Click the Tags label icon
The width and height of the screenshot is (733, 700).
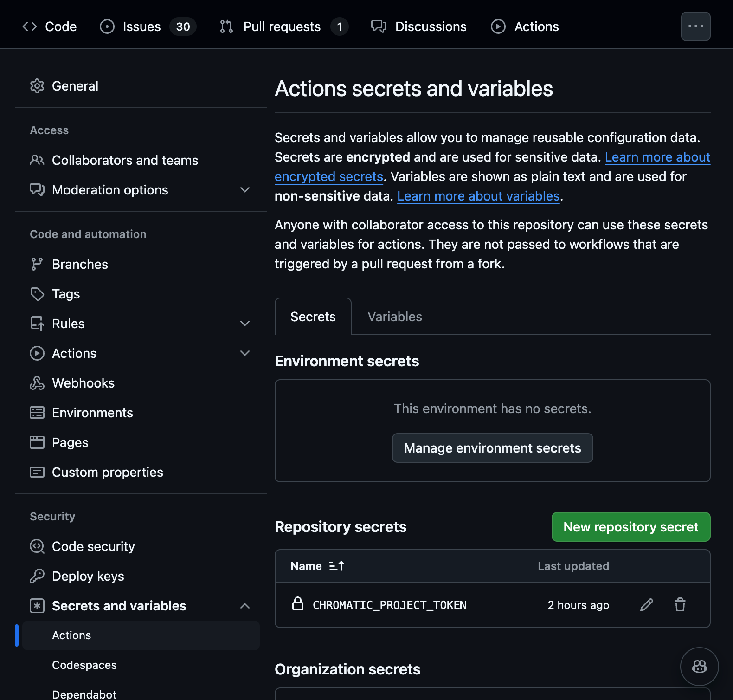pyautogui.click(x=37, y=294)
